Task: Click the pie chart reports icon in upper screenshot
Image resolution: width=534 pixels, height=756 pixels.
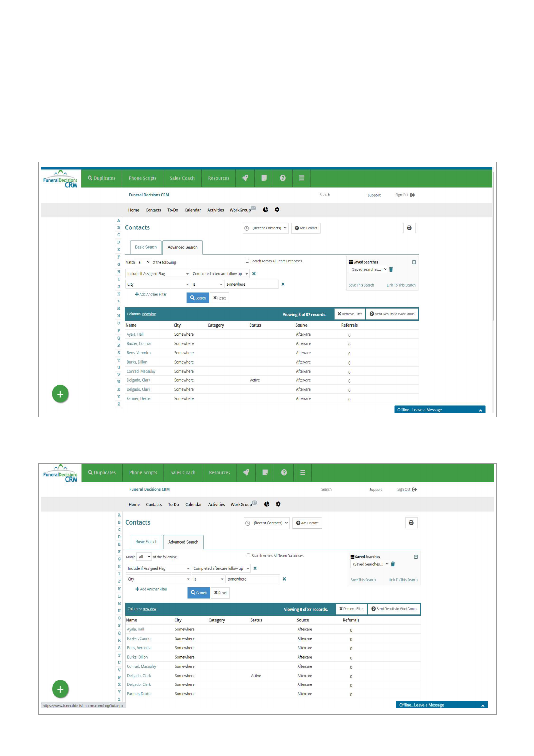Action: 266,210
